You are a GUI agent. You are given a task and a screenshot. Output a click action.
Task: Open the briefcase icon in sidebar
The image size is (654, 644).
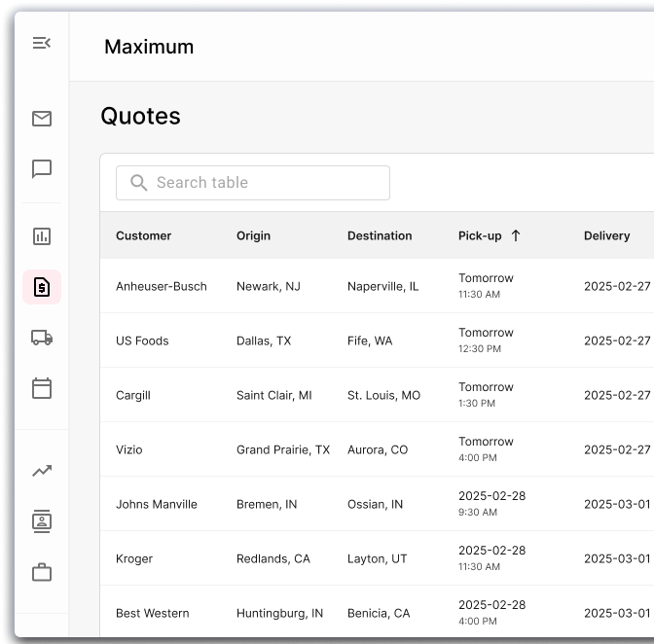coord(42,572)
